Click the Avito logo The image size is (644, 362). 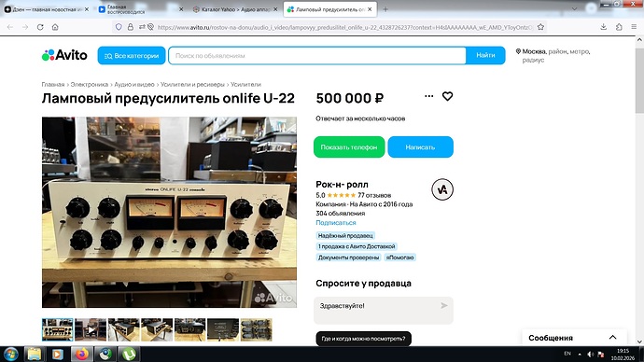64,55
